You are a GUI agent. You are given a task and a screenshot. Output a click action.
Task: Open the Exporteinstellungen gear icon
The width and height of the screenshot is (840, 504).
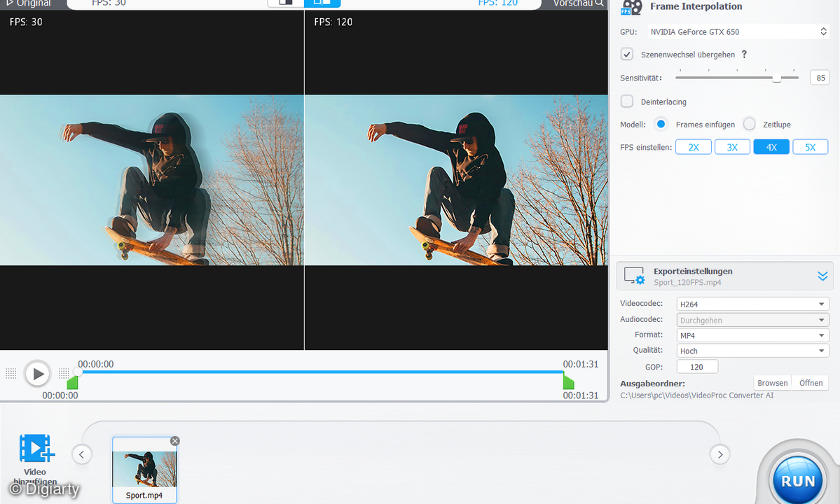(x=634, y=275)
